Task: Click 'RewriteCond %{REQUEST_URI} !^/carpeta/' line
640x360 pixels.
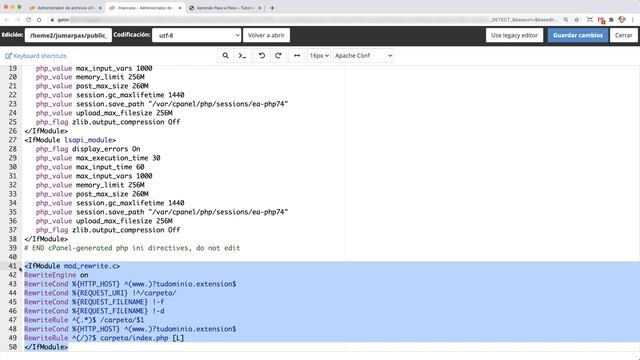Action: click(100, 293)
